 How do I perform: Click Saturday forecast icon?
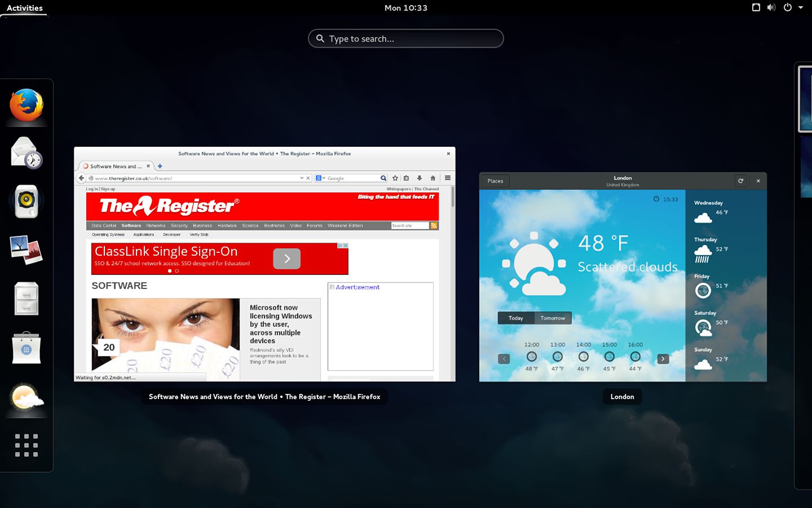(703, 327)
